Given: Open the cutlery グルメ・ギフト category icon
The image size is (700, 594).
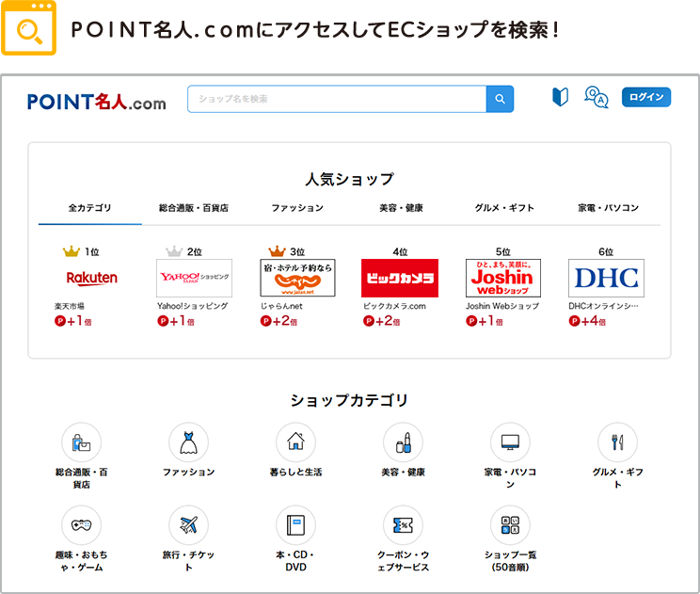Looking at the screenshot, I should tap(618, 442).
